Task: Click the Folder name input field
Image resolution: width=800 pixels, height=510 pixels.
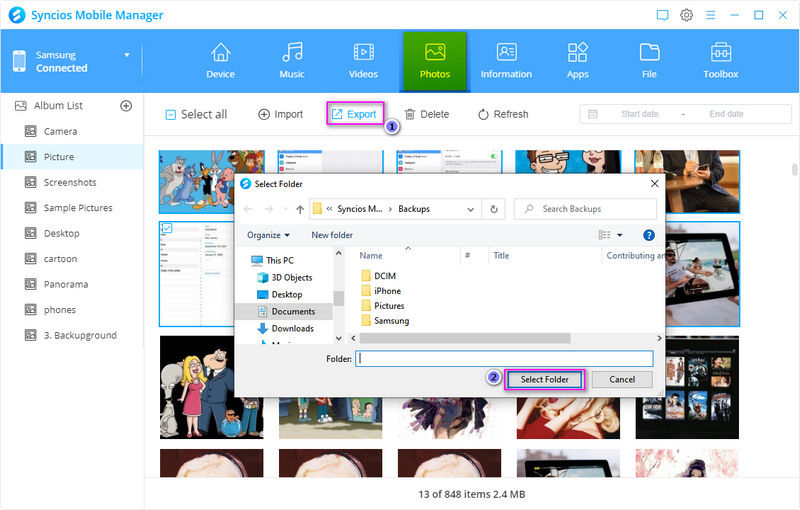Action: click(504, 359)
